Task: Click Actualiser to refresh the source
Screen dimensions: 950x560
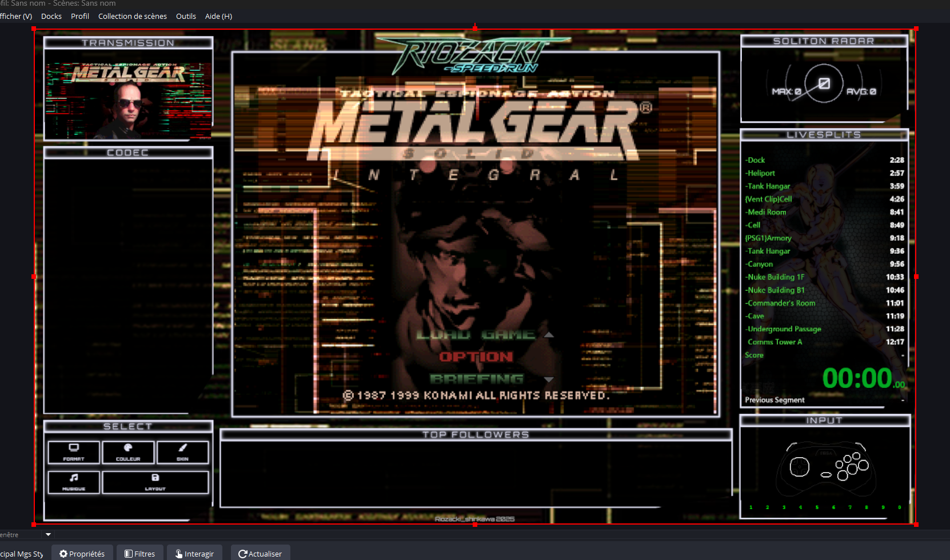Action: [260, 553]
